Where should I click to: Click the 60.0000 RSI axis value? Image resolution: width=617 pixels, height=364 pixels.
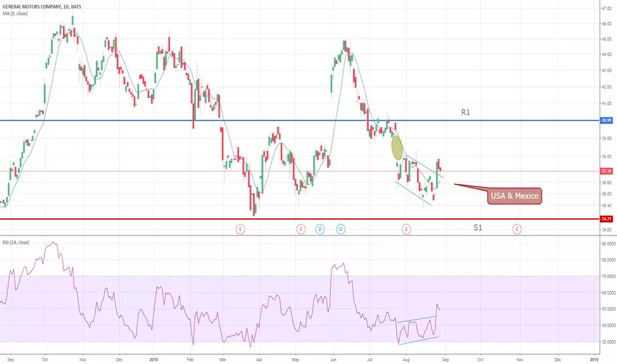point(608,293)
